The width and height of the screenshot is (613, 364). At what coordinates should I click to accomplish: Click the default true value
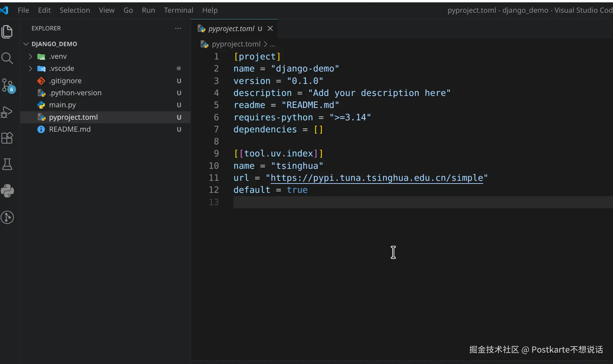click(x=297, y=190)
